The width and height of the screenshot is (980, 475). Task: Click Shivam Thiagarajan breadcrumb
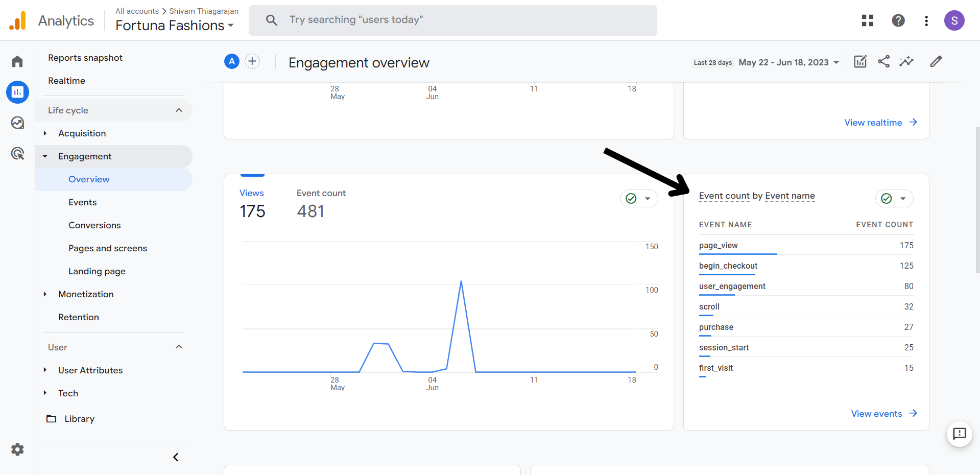(x=204, y=11)
